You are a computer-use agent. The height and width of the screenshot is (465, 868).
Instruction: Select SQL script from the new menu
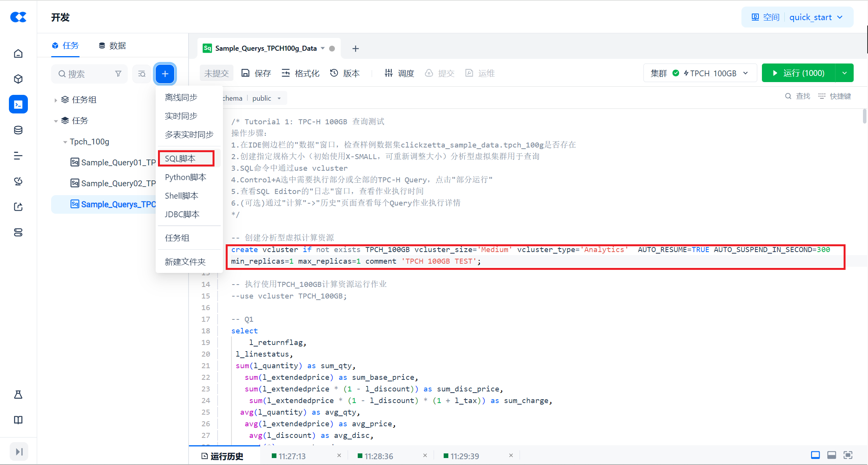[180, 158]
